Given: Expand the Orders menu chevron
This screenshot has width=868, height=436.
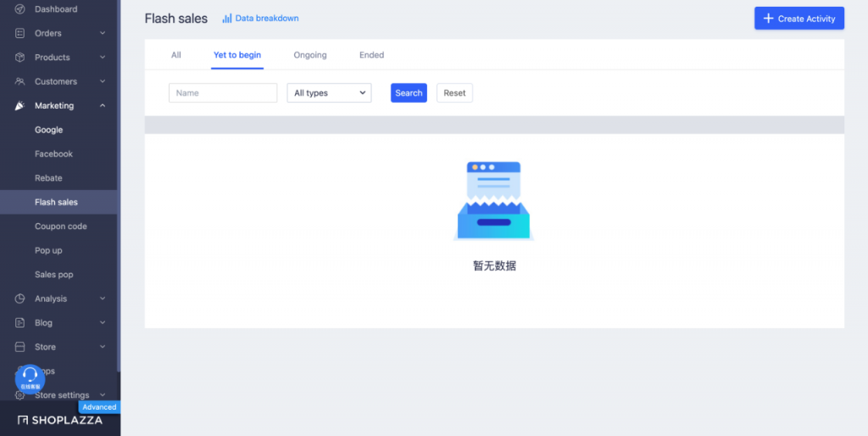Looking at the screenshot, I should pyautogui.click(x=103, y=33).
